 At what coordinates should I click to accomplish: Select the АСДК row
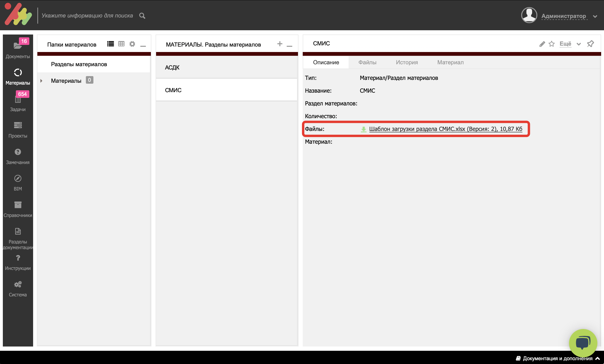(x=227, y=67)
